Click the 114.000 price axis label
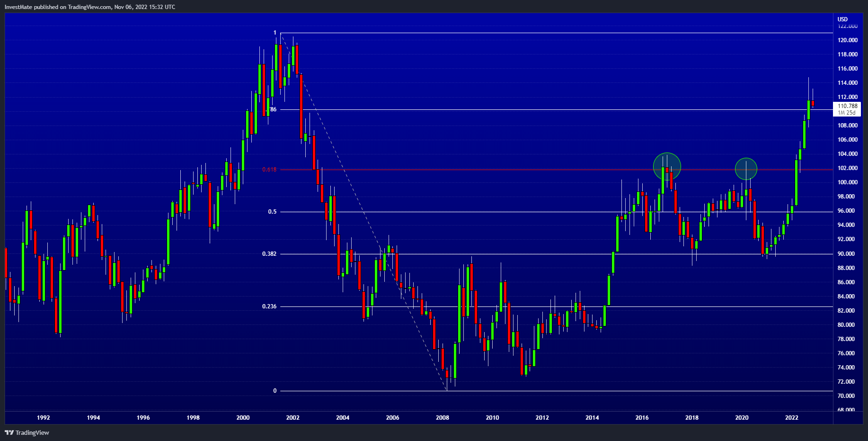The width and height of the screenshot is (868, 441). coord(847,83)
